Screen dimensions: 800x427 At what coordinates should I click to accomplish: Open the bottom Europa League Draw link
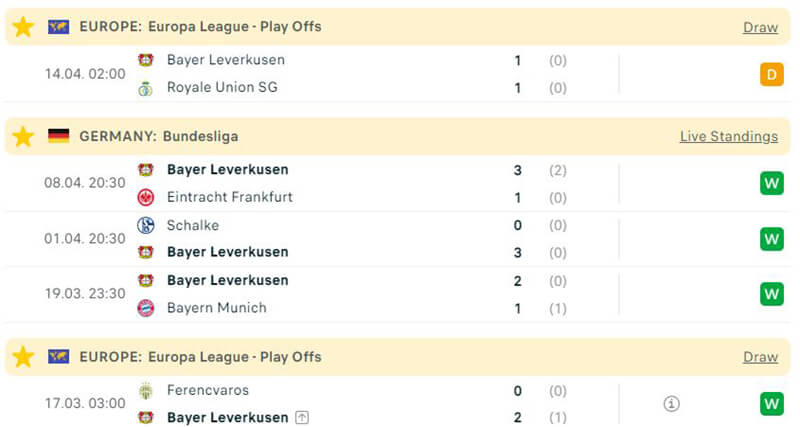pos(760,357)
